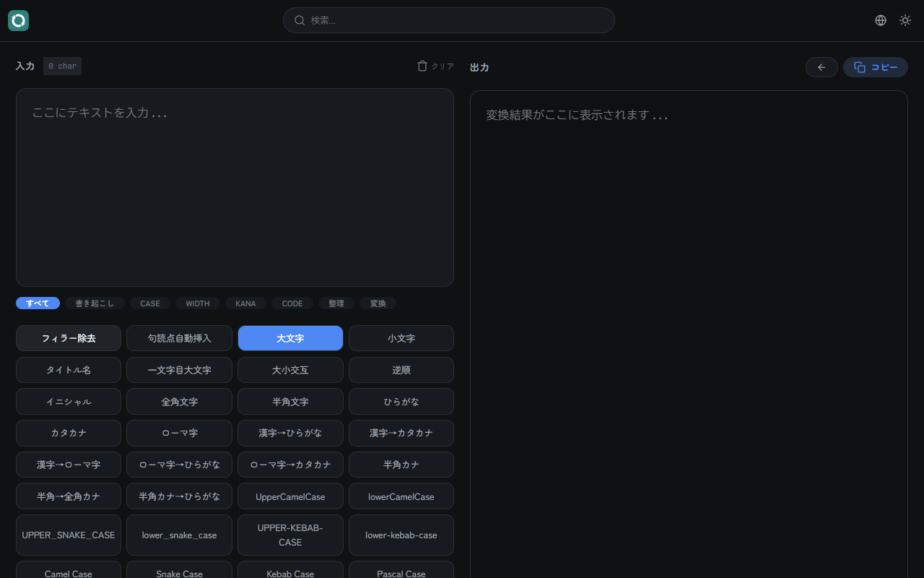Select the すべて filter tab
924x578 pixels.
click(38, 303)
